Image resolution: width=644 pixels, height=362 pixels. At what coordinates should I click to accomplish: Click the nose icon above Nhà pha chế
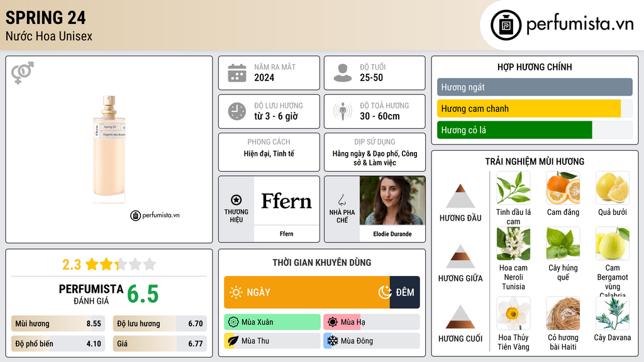[341, 200]
